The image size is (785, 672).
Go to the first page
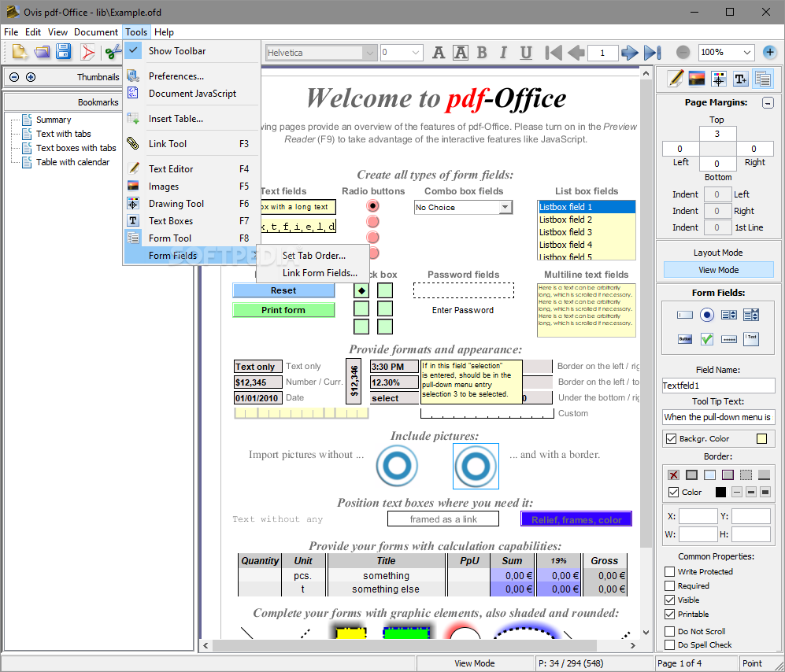coord(554,53)
